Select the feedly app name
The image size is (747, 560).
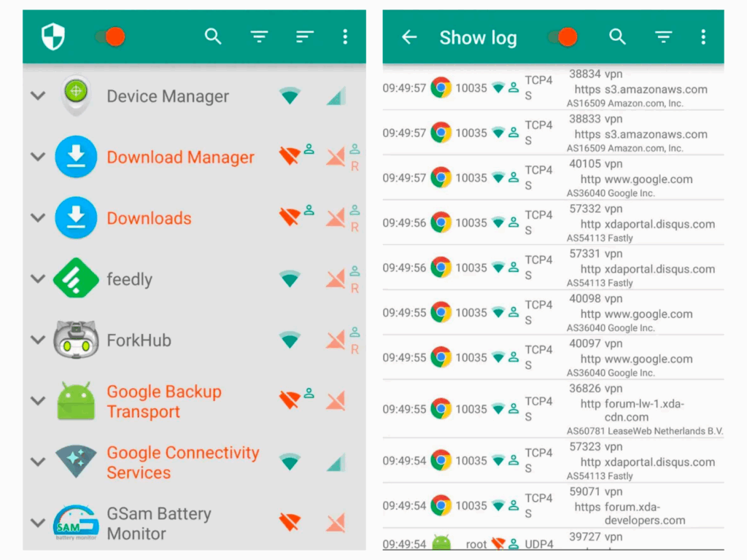tap(130, 279)
